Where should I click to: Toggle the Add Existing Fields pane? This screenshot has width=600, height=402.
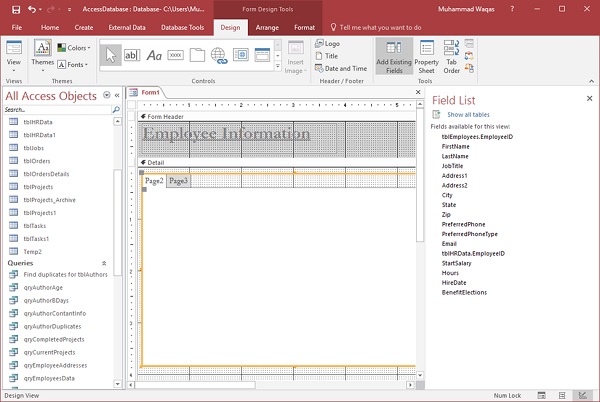pos(393,56)
